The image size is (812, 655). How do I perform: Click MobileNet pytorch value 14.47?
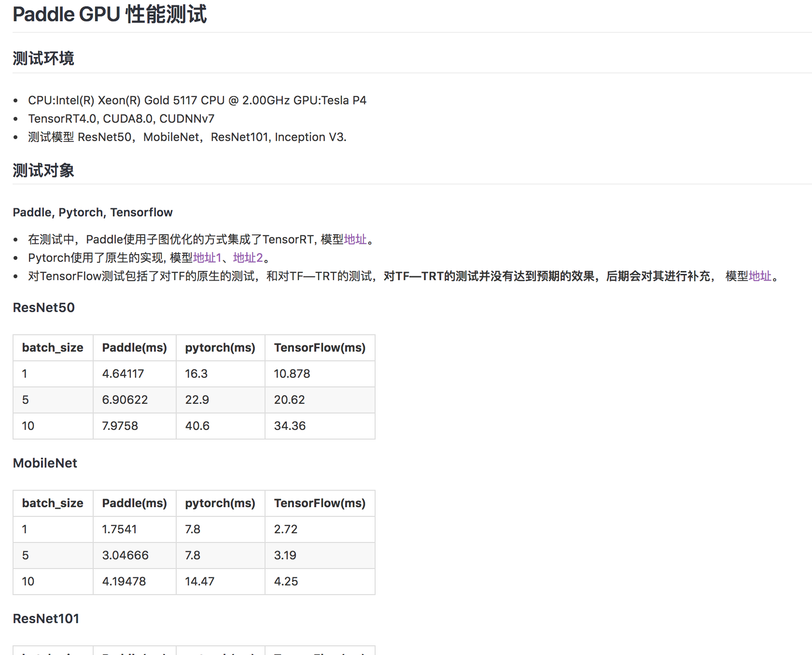(x=200, y=582)
